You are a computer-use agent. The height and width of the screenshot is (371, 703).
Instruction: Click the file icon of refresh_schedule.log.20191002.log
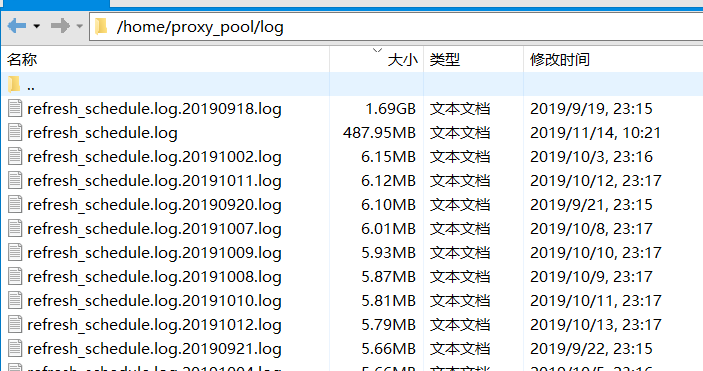click(x=15, y=157)
